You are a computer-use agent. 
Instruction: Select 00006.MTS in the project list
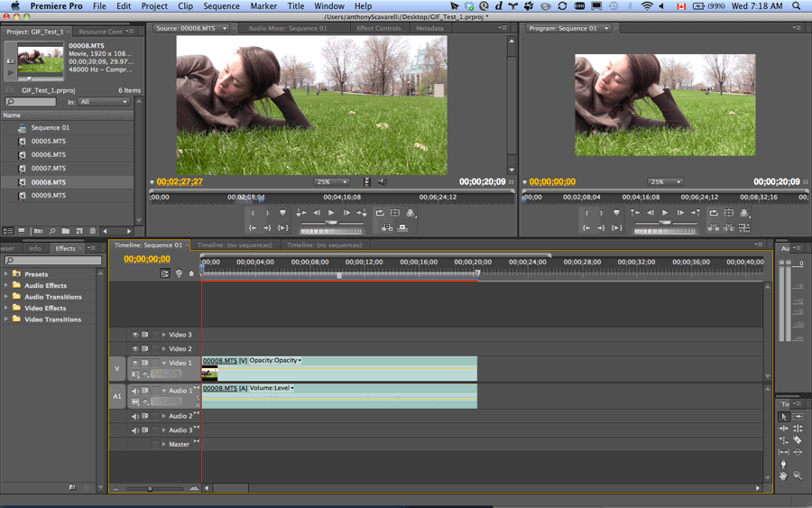tap(49, 154)
